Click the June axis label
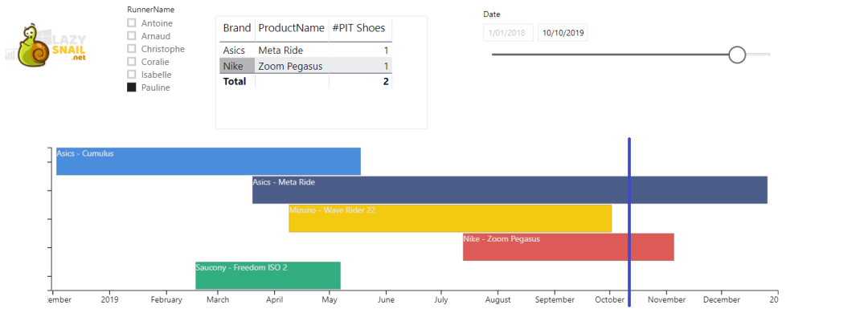 click(x=386, y=300)
